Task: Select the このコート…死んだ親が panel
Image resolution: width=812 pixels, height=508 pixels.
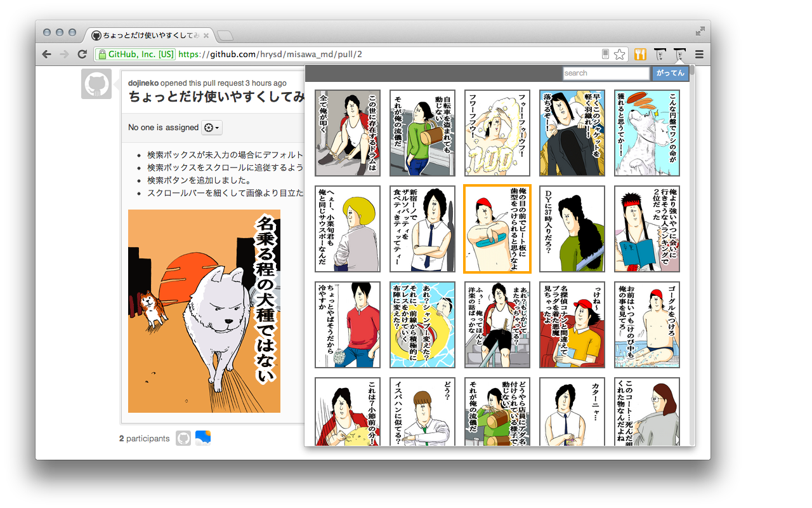Action: [x=647, y=411]
